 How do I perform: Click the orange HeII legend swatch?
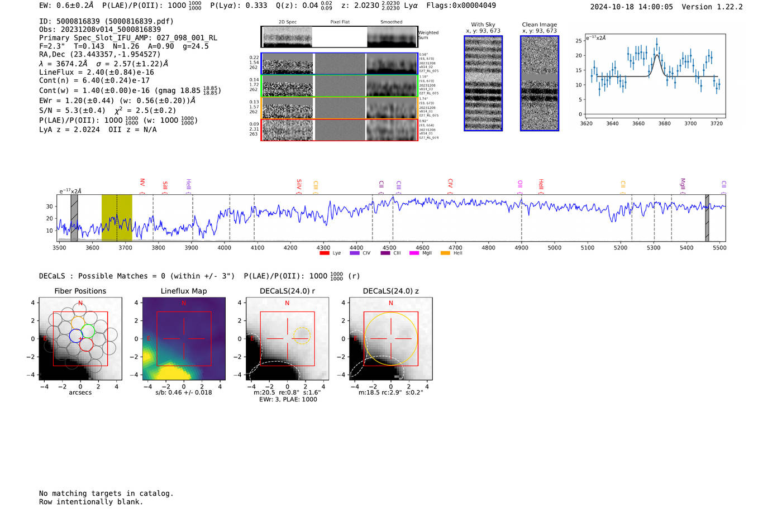(445, 253)
